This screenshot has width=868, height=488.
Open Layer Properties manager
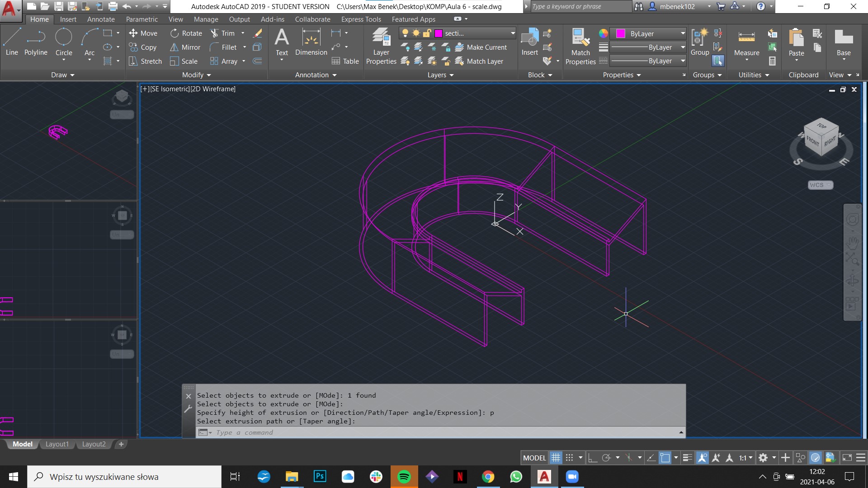381,46
